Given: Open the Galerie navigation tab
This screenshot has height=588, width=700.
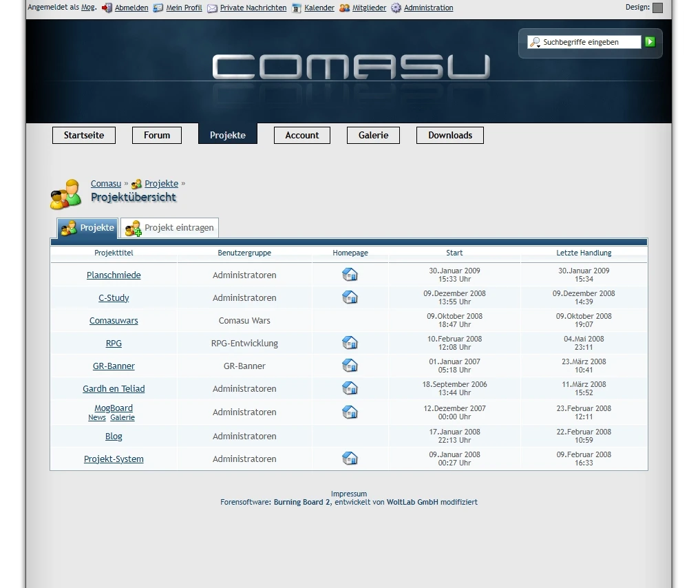Looking at the screenshot, I should tap(373, 135).
